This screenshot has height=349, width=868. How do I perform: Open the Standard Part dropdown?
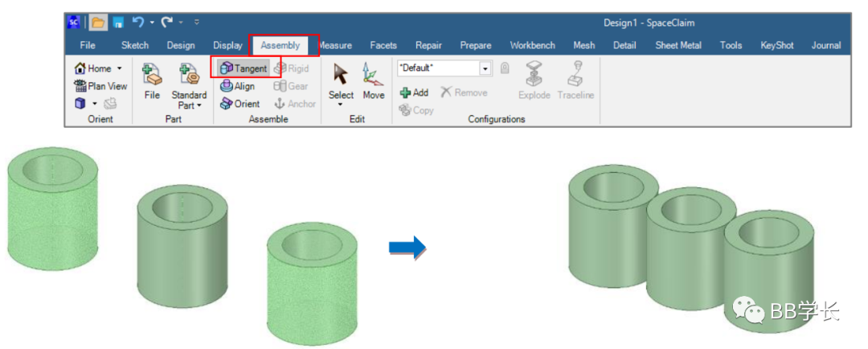pyautogui.click(x=189, y=85)
